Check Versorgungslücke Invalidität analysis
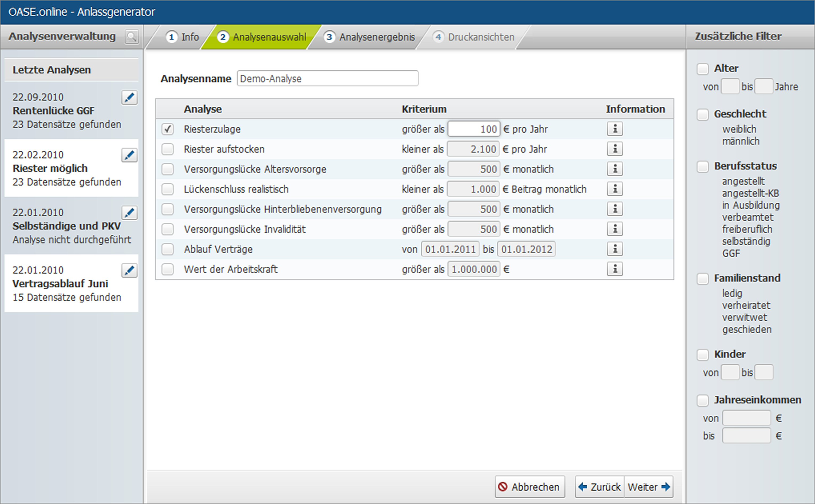The width and height of the screenshot is (815, 504). 167,229
